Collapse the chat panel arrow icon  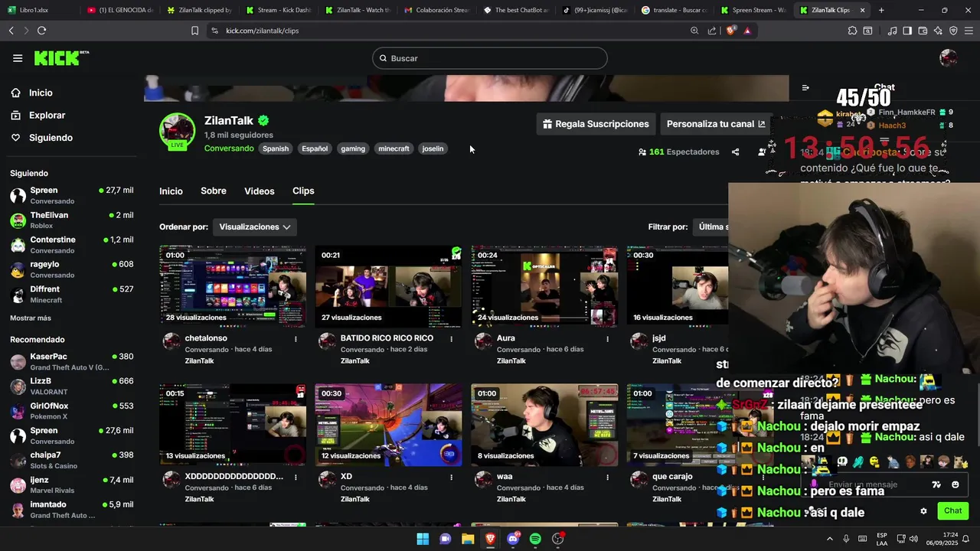click(805, 87)
